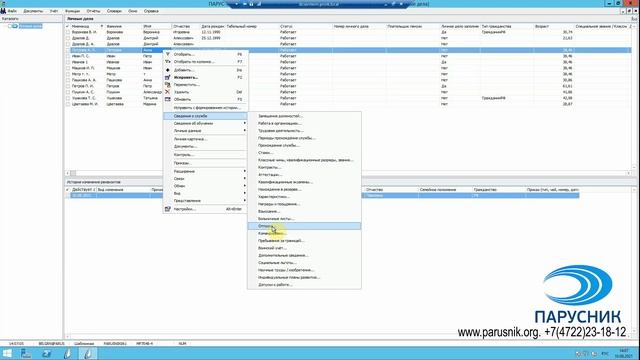Click the active Parus sail taskbar icon
The height and width of the screenshot is (360, 640).
[88, 353]
